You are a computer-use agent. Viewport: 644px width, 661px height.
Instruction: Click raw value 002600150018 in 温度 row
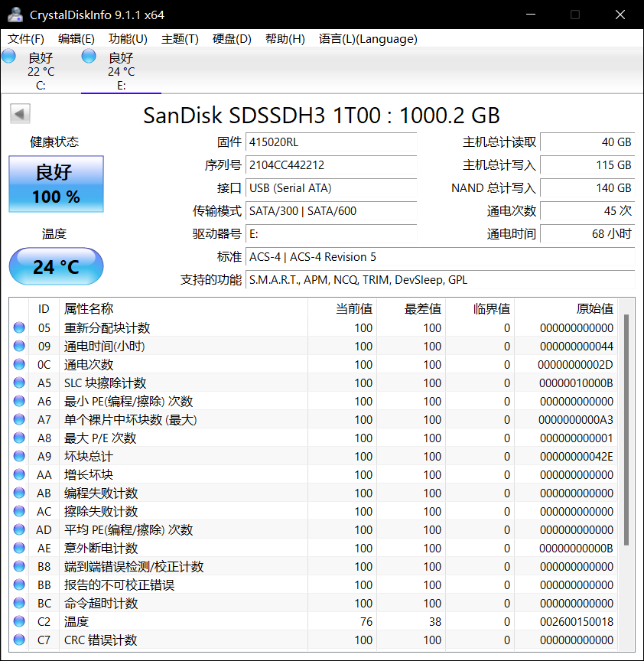577,621
